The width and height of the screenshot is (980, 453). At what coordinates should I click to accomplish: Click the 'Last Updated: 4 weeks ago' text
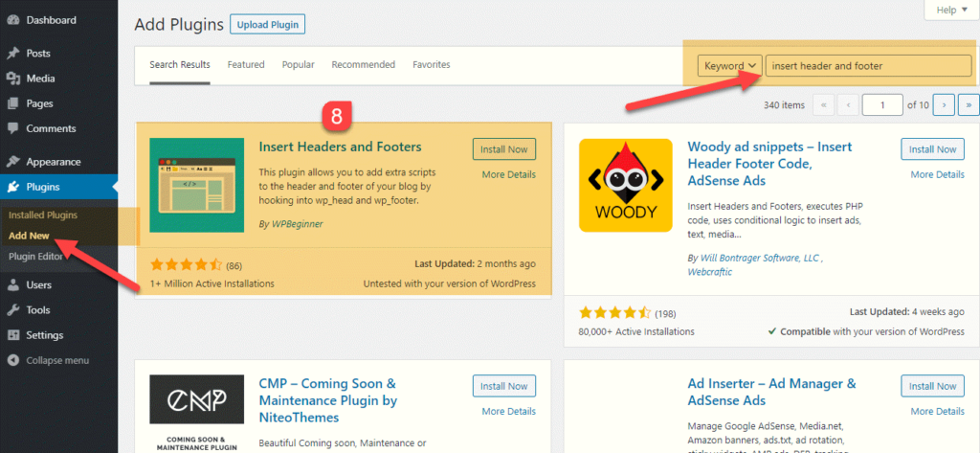click(907, 311)
